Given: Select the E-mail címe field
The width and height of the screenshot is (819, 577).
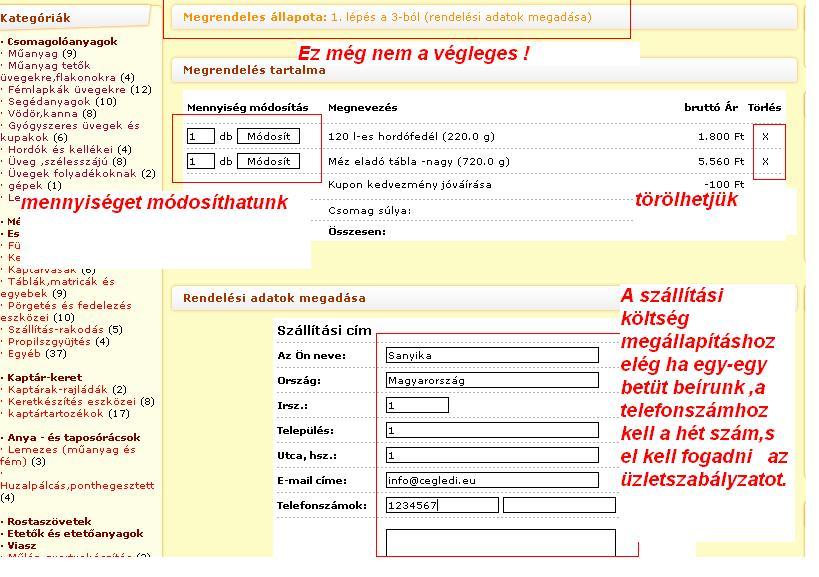Looking at the screenshot, I should coord(492,480).
